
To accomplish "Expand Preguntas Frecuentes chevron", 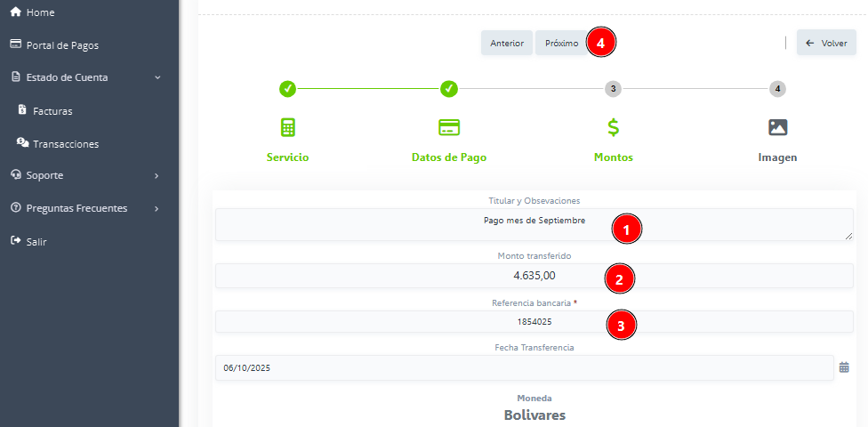I will point(157,208).
